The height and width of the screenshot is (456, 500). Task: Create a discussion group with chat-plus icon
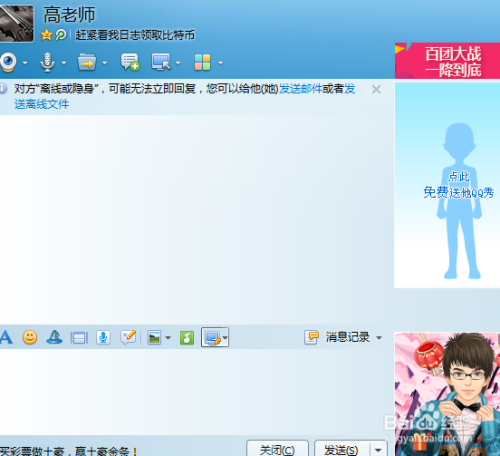click(130, 62)
